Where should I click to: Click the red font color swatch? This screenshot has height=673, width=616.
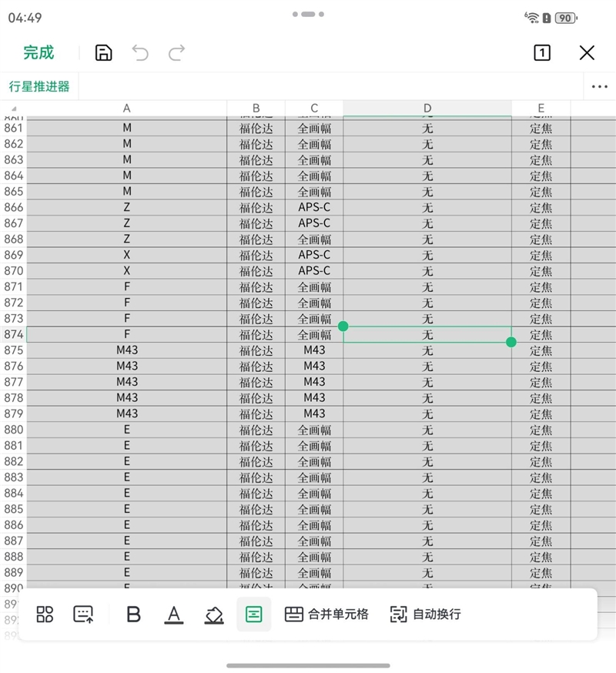click(x=174, y=620)
